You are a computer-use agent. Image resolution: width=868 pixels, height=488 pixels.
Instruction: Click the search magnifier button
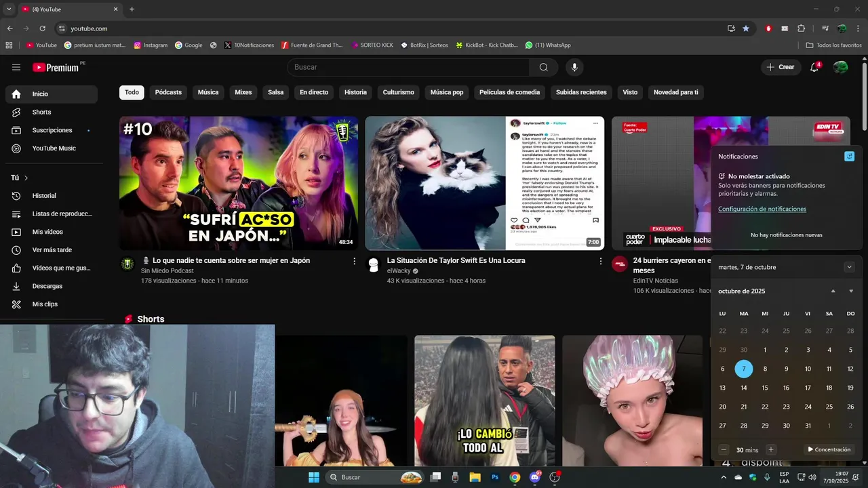(x=544, y=67)
